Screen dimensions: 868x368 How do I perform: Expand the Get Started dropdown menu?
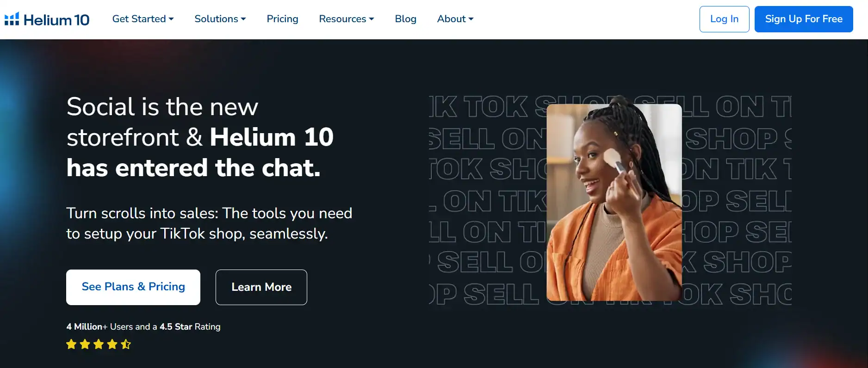pyautogui.click(x=143, y=19)
